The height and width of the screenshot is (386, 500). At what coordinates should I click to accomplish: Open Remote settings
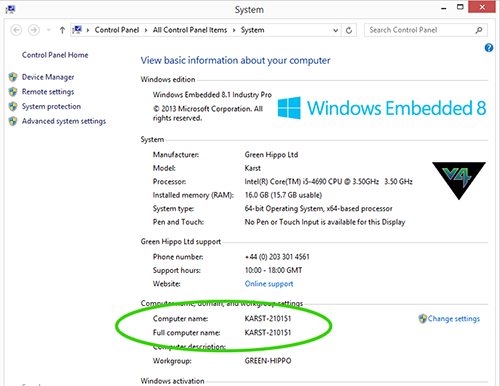tap(48, 92)
